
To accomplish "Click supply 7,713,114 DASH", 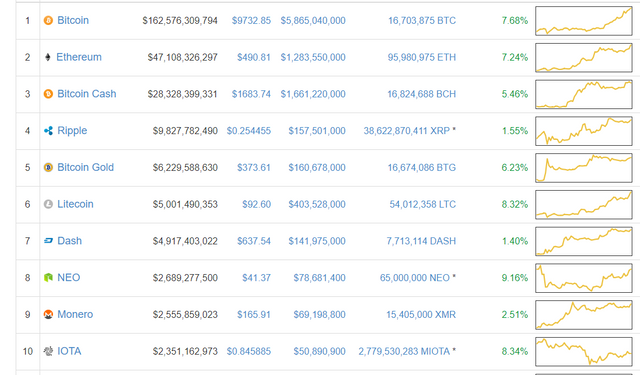I will 421,241.
